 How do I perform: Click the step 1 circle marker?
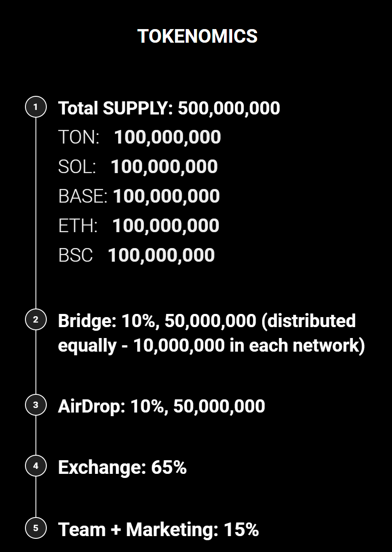36,107
